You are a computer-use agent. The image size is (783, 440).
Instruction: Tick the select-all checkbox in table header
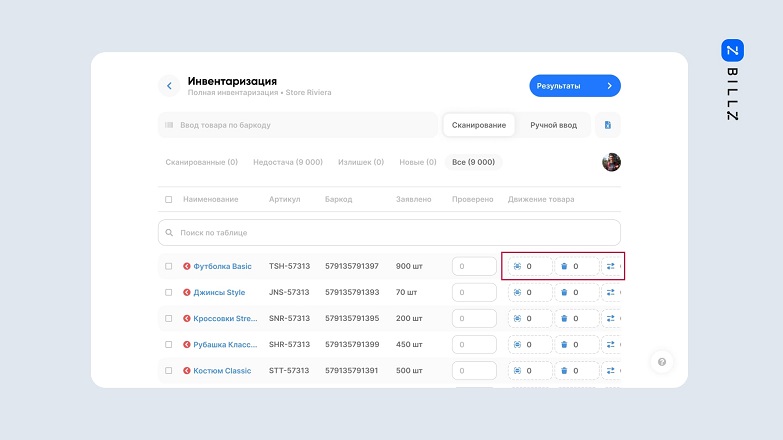(x=168, y=199)
